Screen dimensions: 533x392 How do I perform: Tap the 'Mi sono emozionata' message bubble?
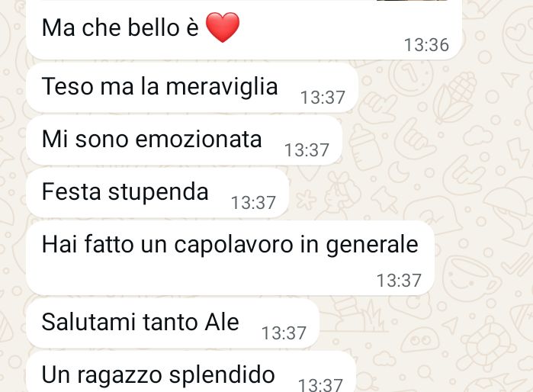tap(184, 140)
